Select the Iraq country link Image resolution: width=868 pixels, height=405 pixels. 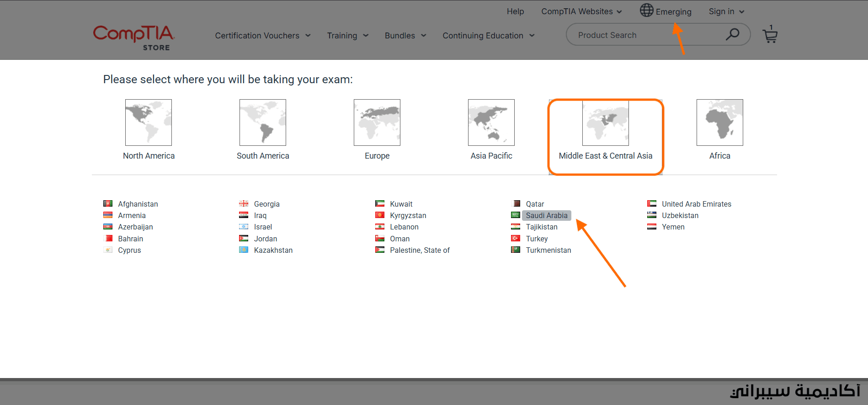[260, 215]
